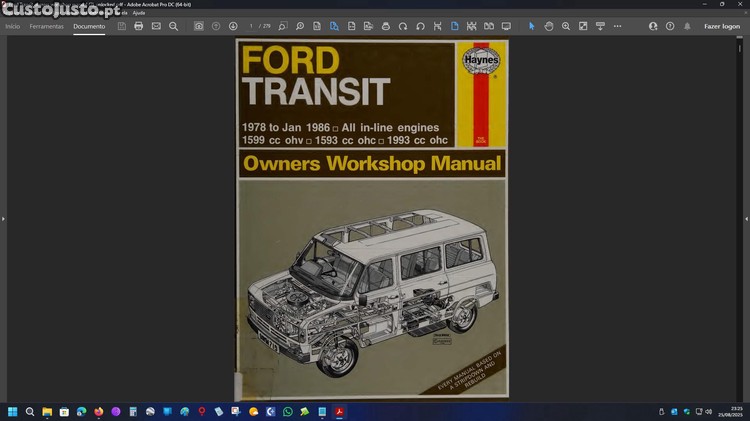This screenshot has height=421, width=750.
Task: Open more tools ellipsis menu
Action: tap(617, 26)
